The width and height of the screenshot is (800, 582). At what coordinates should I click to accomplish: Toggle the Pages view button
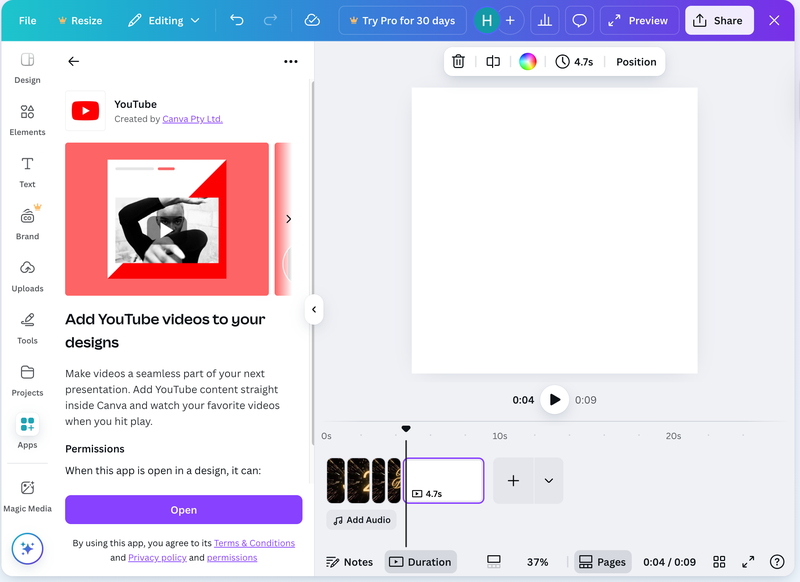coord(602,562)
